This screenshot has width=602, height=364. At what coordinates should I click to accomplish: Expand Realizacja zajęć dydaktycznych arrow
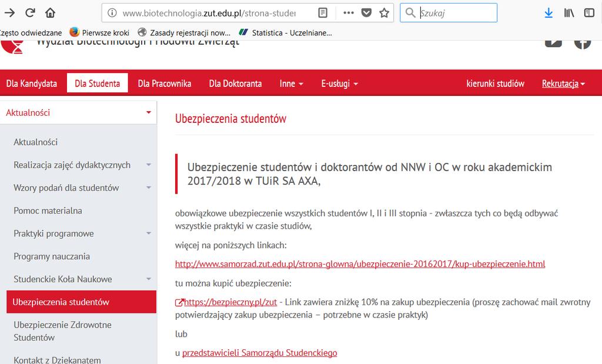click(x=149, y=165)
